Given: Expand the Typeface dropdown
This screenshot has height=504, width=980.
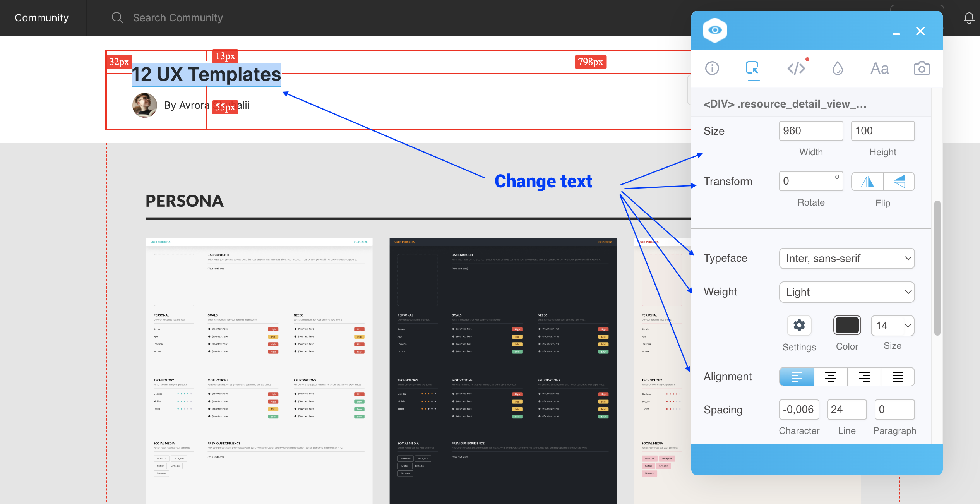Looking at the screenshot, I should pyautogui.click(x=846, y=259).
